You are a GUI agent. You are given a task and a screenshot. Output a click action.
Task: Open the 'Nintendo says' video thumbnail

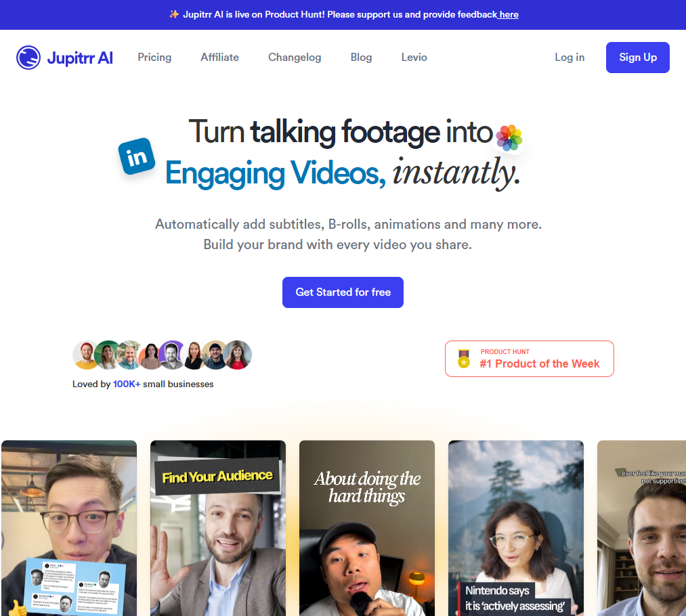(x=516, y=528)
